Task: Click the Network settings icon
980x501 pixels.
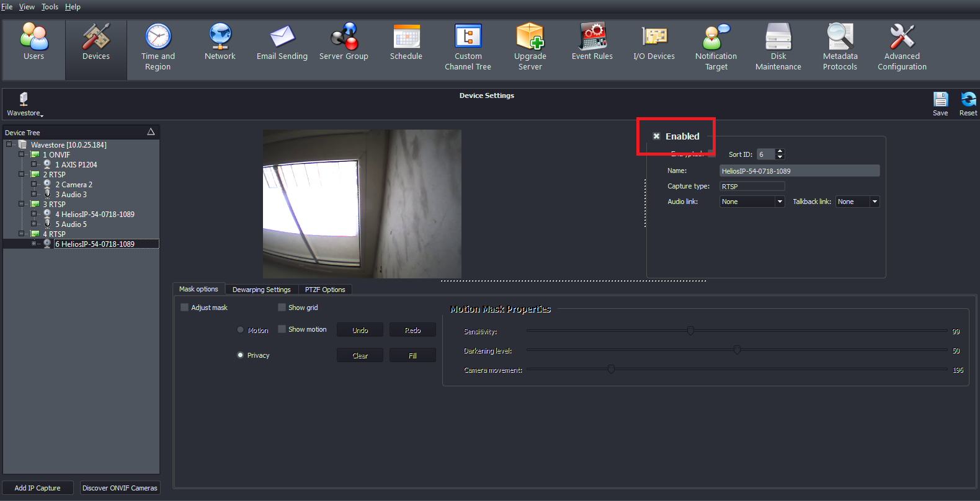Action: (220, 42)
